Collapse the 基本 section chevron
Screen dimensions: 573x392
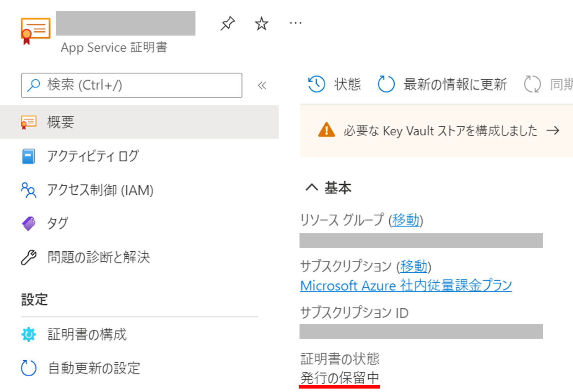click(x=312, y=187)
